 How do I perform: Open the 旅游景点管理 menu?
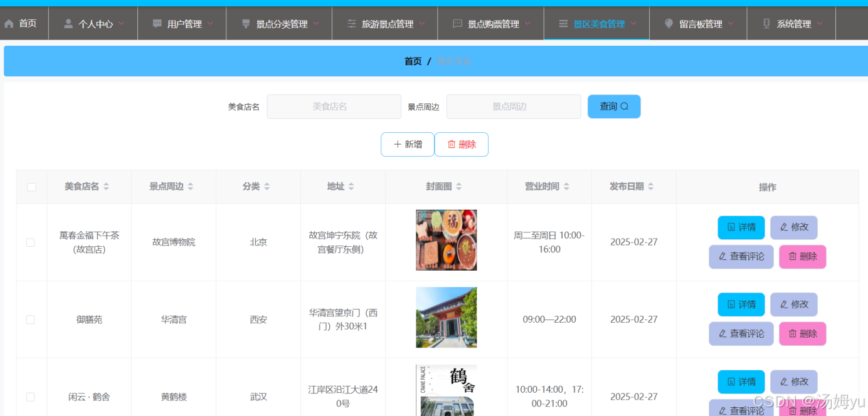(385, 24)
